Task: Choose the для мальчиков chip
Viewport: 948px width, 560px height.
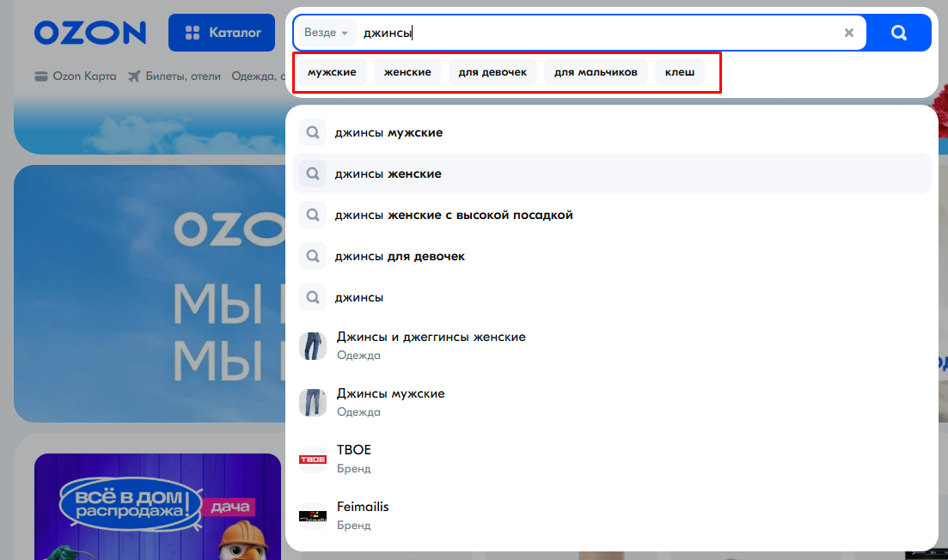Action: point(596,72)
